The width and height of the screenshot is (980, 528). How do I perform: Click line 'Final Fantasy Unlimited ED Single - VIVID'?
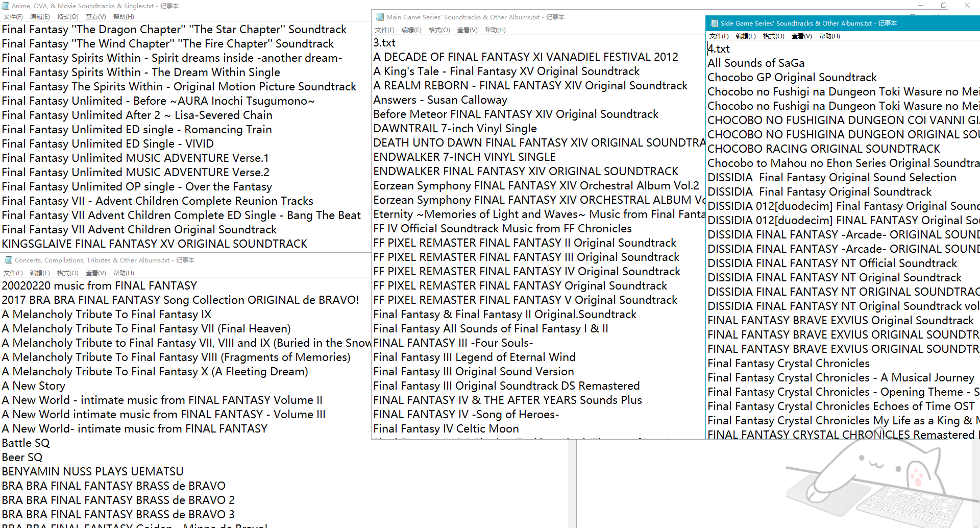pos(108,144)
